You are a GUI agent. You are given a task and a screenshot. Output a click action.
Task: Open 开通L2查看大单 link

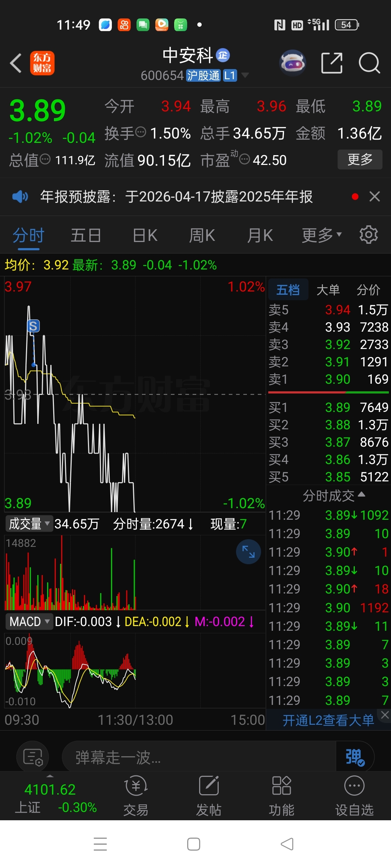tap(328, 720)
